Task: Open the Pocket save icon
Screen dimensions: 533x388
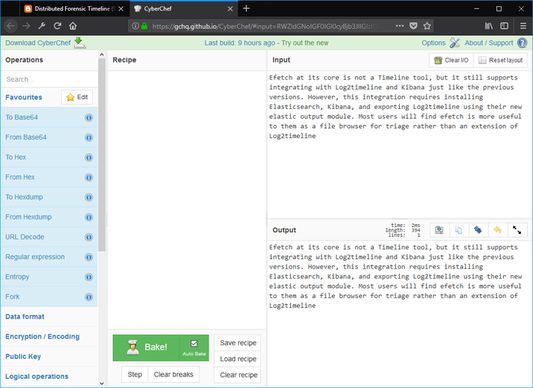Action: pos(413,26)
